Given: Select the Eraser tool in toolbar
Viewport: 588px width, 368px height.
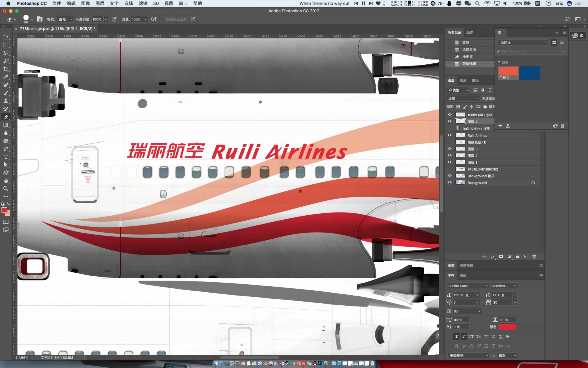Looking at the screenshot, I should coord(6,117).
